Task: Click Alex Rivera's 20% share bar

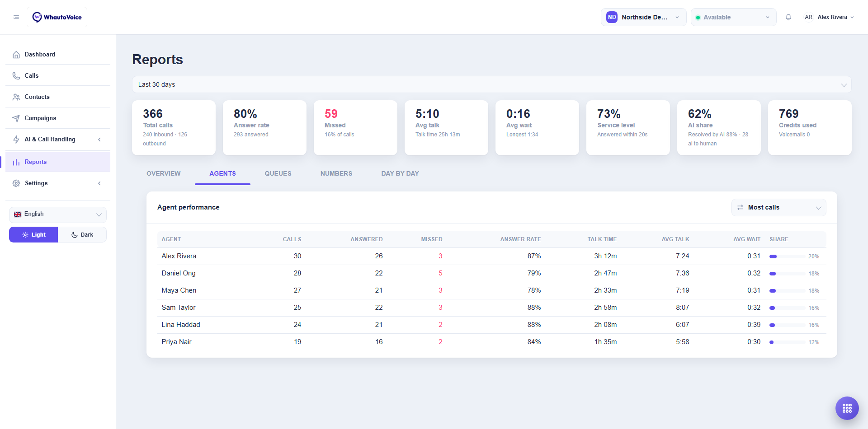Action: click(x=787, y=256)
